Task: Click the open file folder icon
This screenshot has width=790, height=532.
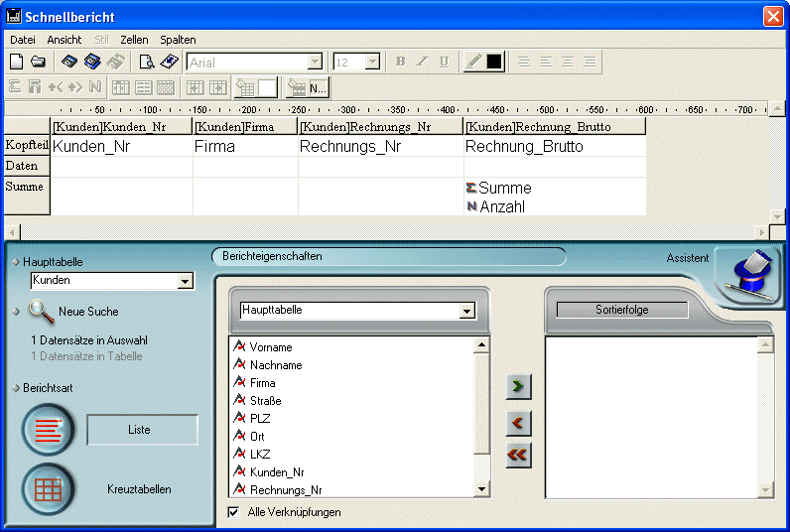Action: (38, 62)
